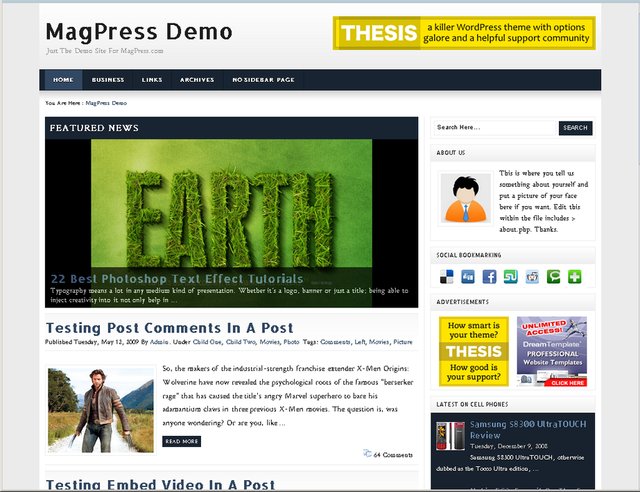Click the MagPress Demo site title
Image resolution: width=640 pixels, height=492 pixels.
click(x=139, y=32)
